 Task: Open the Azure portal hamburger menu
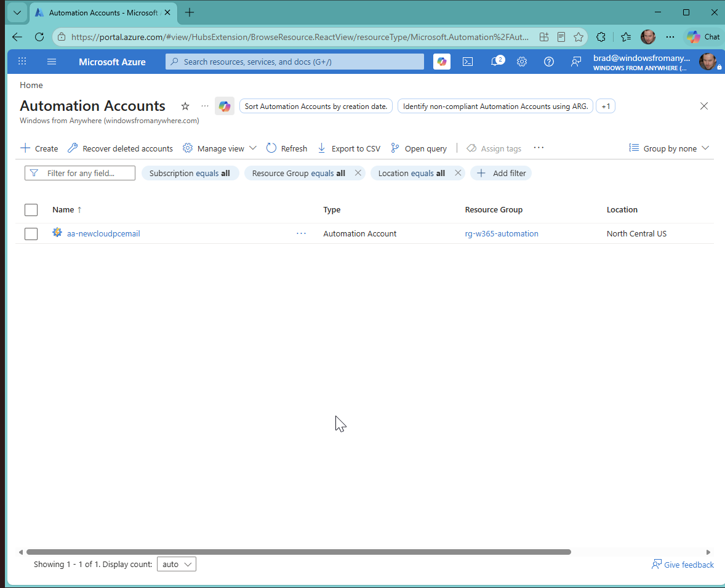click(52, 62)
